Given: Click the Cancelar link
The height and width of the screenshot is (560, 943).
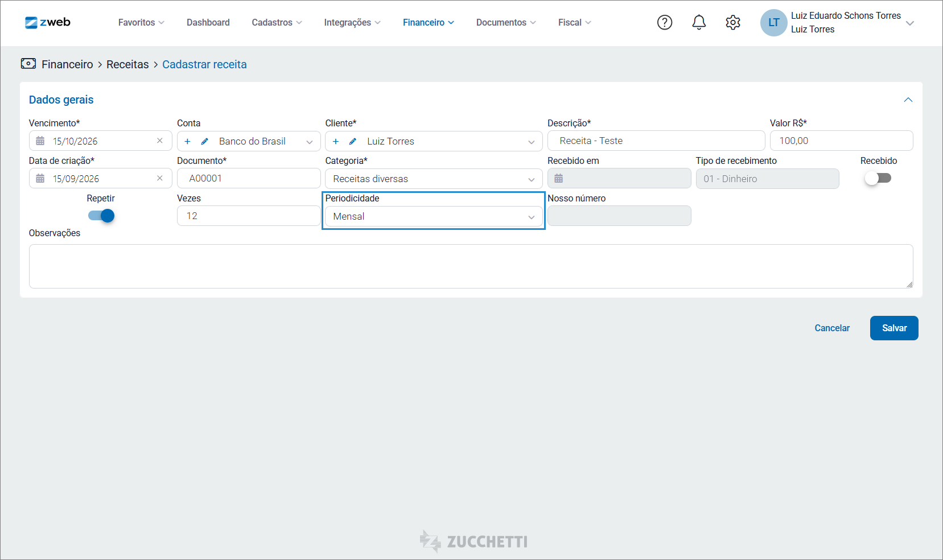Looking at the screenshot, I should tap(832, 328).
